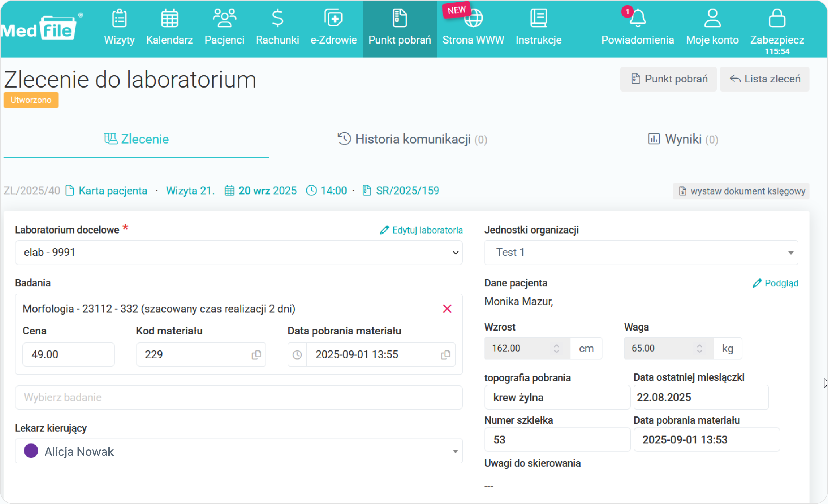Open e-Zdrowie medical icon

point(333,18)
